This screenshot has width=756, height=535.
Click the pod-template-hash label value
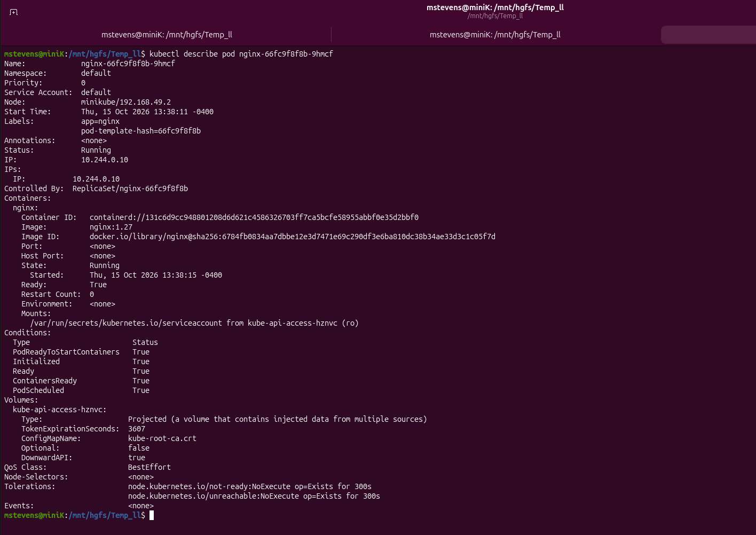pyautogui.click(x=141, y=131)
